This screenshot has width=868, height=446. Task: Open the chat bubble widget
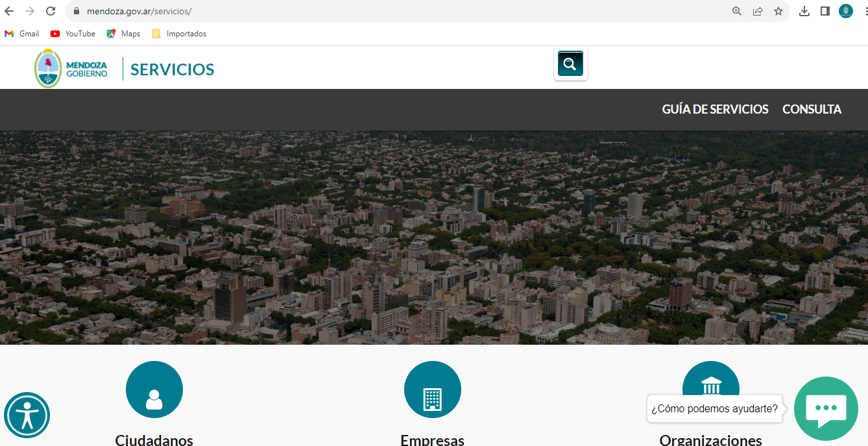pyautogui.click(x=826, y=409)
